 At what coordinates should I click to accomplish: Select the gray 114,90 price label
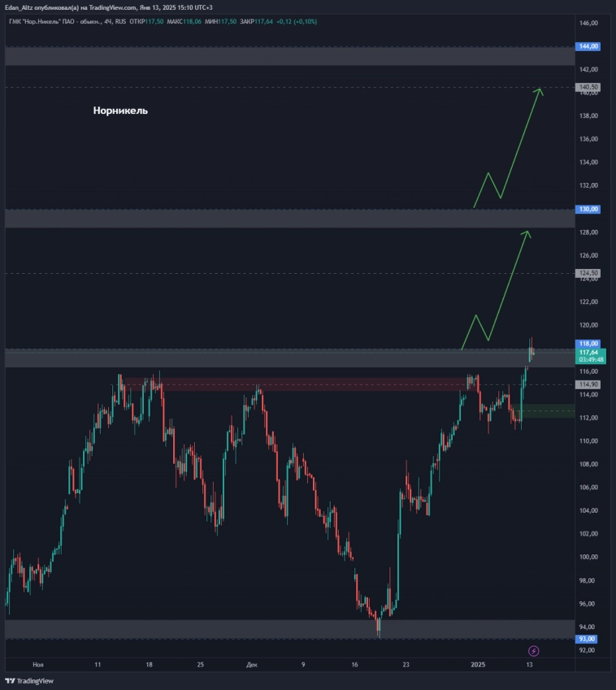tap(588, 384)
